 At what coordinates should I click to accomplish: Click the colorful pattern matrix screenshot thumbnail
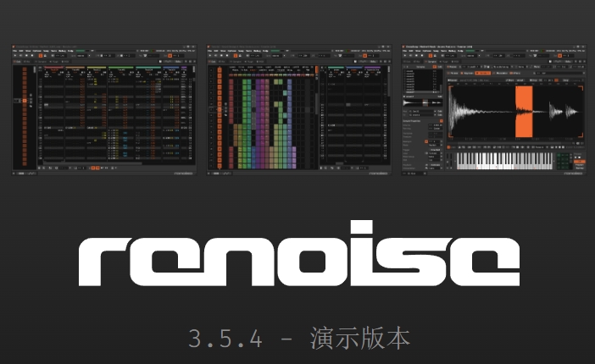299,110
